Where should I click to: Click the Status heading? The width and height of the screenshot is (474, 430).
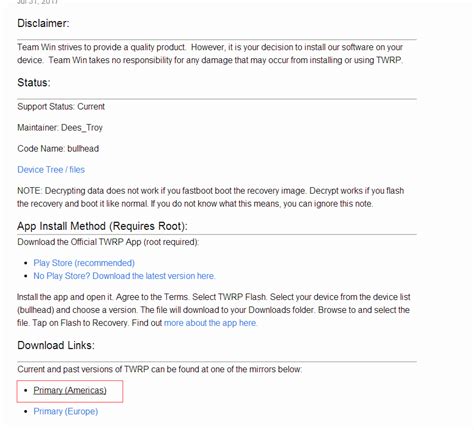34,82
